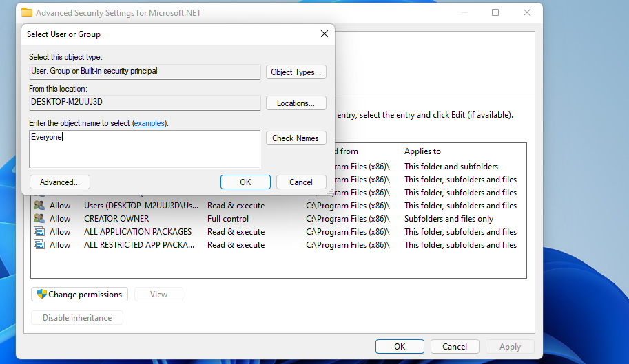This screenshot has width=629, height=364.
Task: Confirm with OK in Select User dialog
Action: [245, 182]
